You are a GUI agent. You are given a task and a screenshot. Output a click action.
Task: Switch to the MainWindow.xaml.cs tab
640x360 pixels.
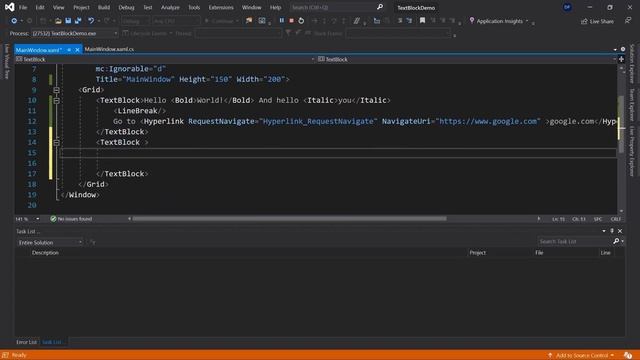tap(109, 49)
